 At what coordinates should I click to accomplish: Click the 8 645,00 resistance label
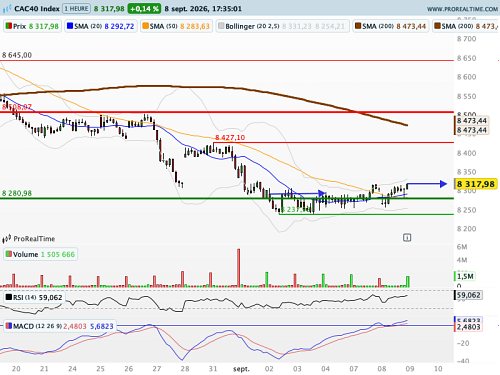click(x=17, y=55)
